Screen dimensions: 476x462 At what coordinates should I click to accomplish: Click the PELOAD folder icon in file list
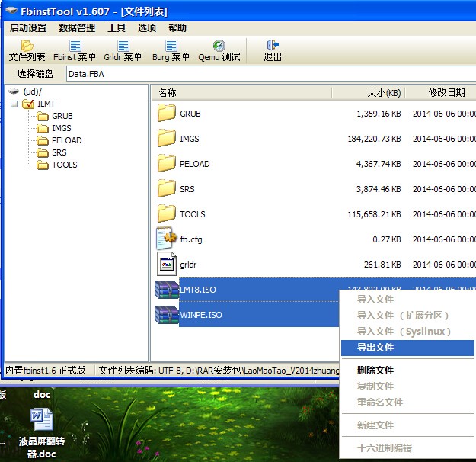coord(167,163)
